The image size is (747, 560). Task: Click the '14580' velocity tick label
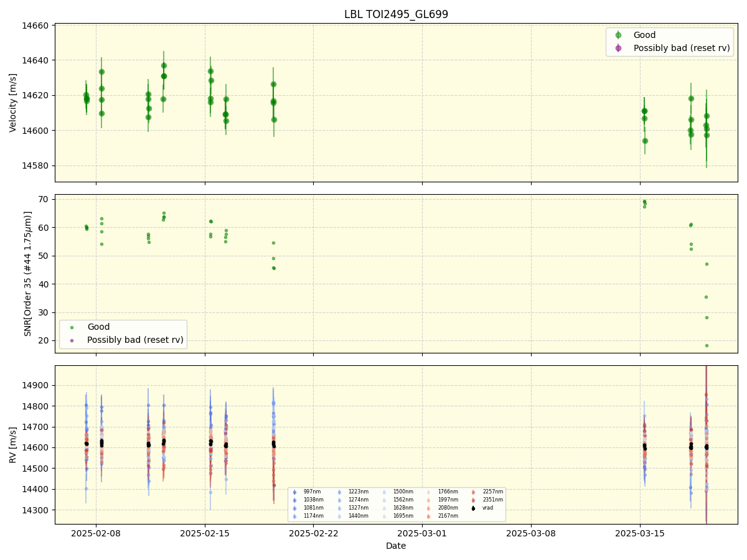[x=37, y=166]
